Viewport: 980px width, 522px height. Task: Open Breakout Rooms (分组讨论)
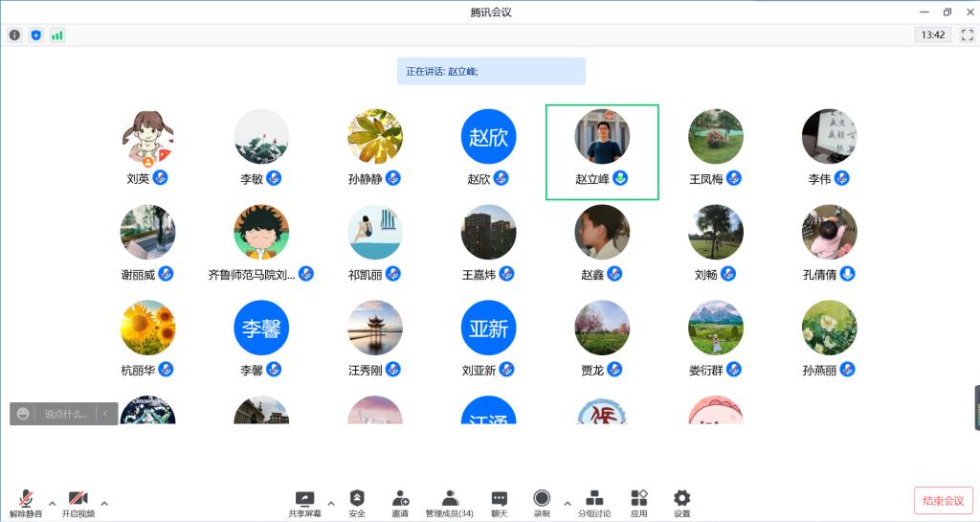(x=593, y=503)
